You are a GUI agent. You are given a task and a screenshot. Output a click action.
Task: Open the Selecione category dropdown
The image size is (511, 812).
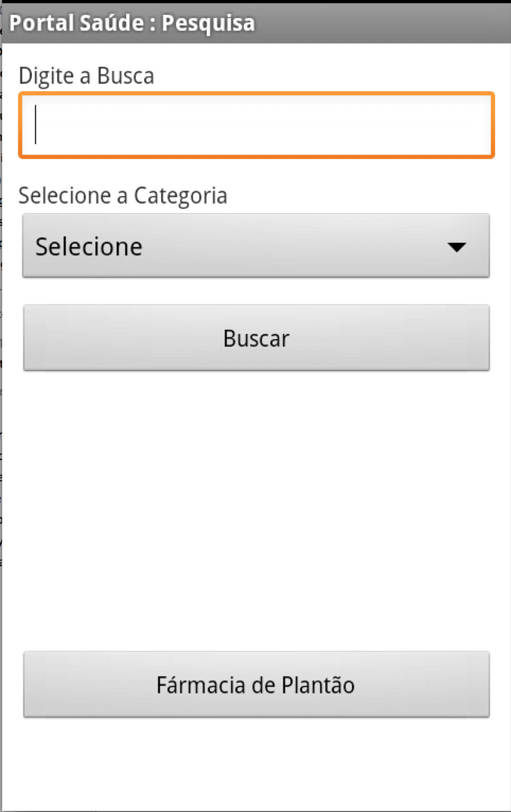(255, 245)
